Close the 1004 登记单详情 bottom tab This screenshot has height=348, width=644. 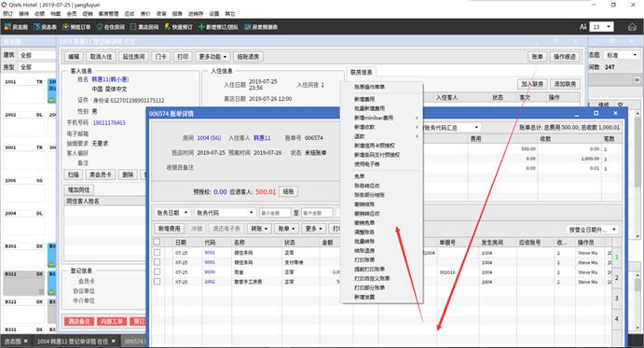tap(114, 341)
